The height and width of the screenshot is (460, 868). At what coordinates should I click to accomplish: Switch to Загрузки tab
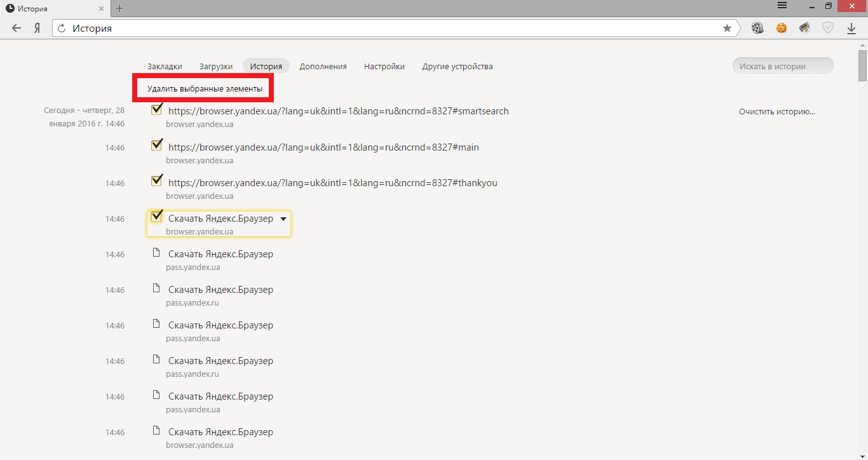[216, 66]
